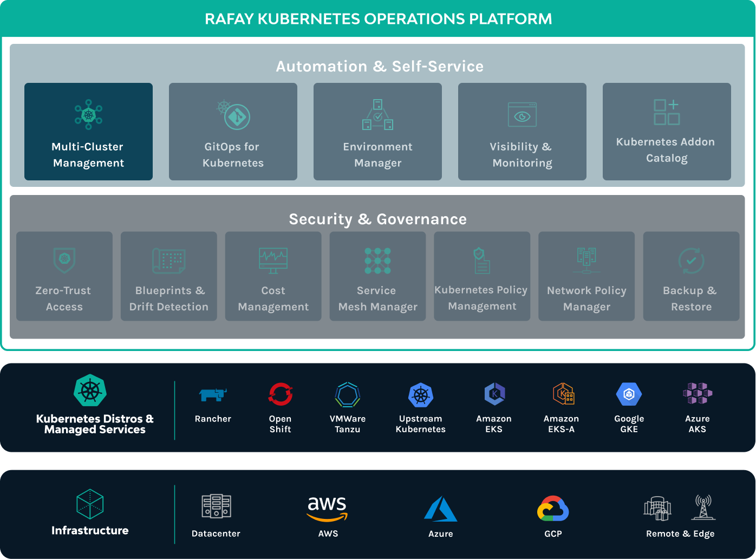756x559 pixels.
Task: Select the Multi-Cluster Management card label
Action: [88, 155]
